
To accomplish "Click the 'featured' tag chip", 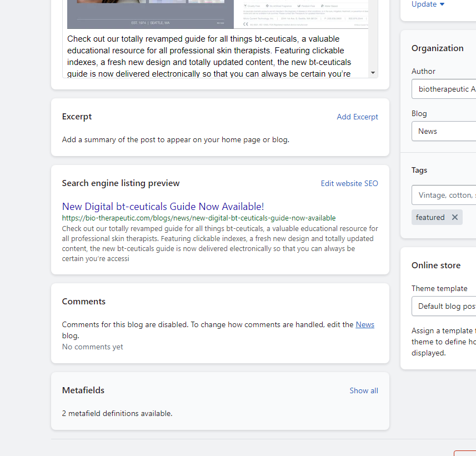I will (437, 217).
